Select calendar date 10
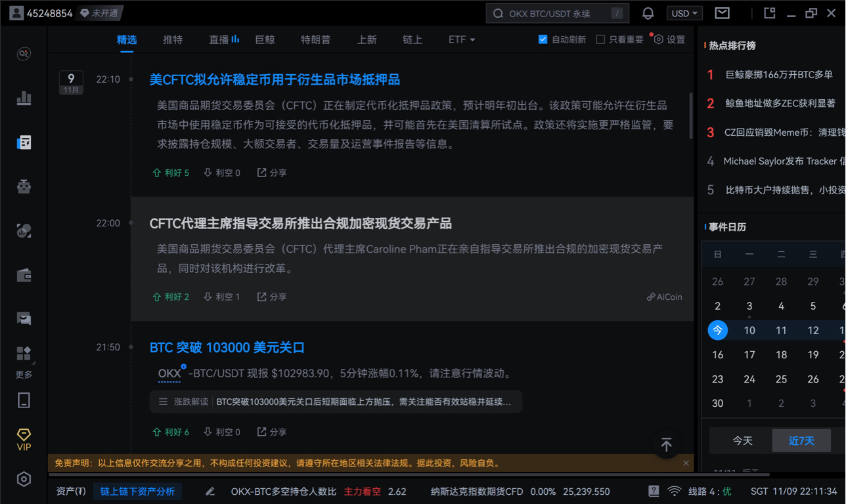Viewport: 846px width, 504px height. 749,330
